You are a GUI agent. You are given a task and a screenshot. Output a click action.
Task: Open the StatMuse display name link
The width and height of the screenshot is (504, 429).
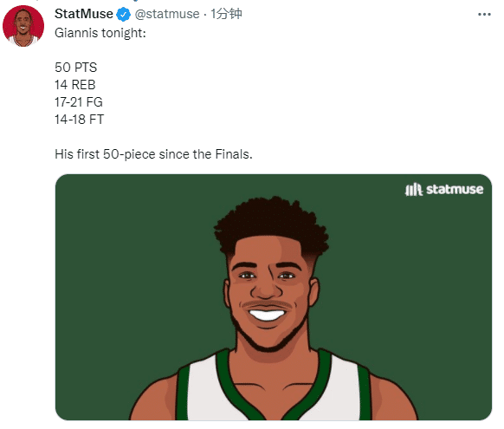(x=84, y=14)
